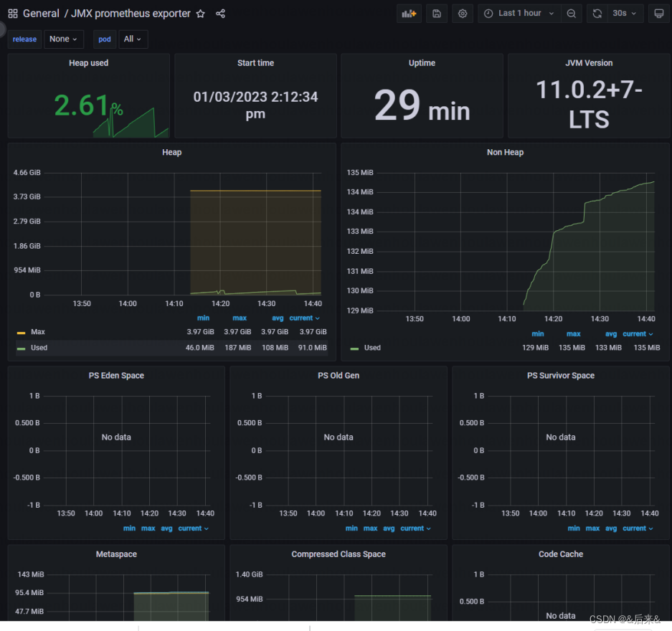Expand the Last 1 hour time picker

pyautogui.click(x=520, y=14)
